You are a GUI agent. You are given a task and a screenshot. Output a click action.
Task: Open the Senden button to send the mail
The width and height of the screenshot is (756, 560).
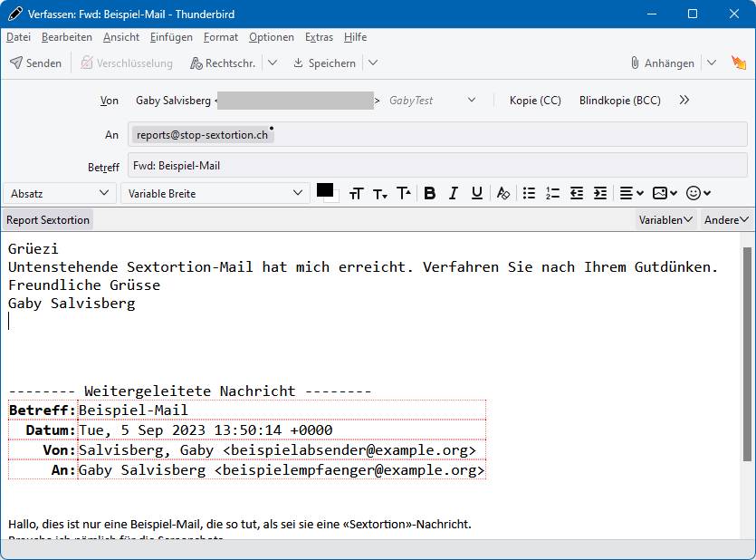[35, 63]
